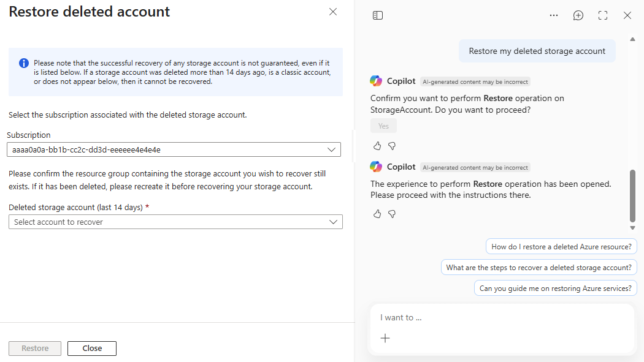Expand the 'Select account to recover' dropdown
The width and height of the screenshot is (644, 362).
tap(175, 222)
